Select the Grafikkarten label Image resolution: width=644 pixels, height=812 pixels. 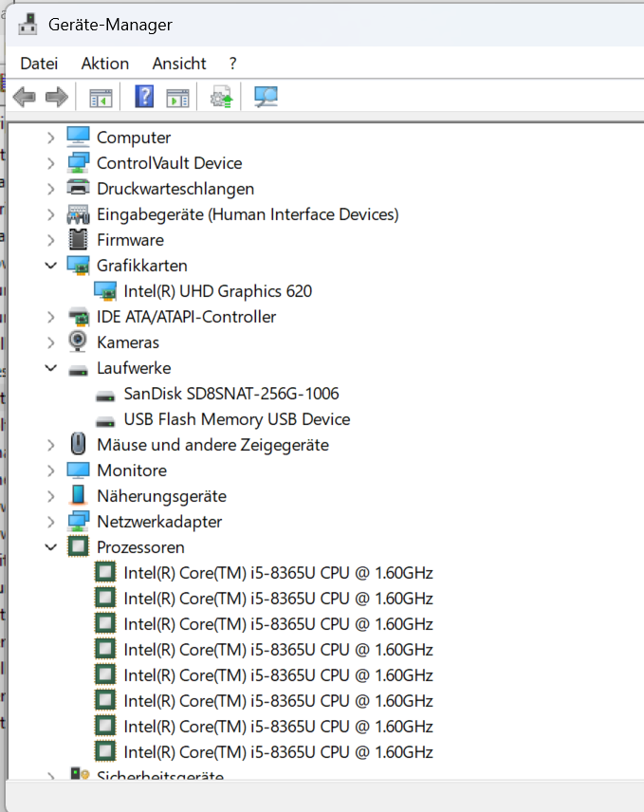(142, 266)
